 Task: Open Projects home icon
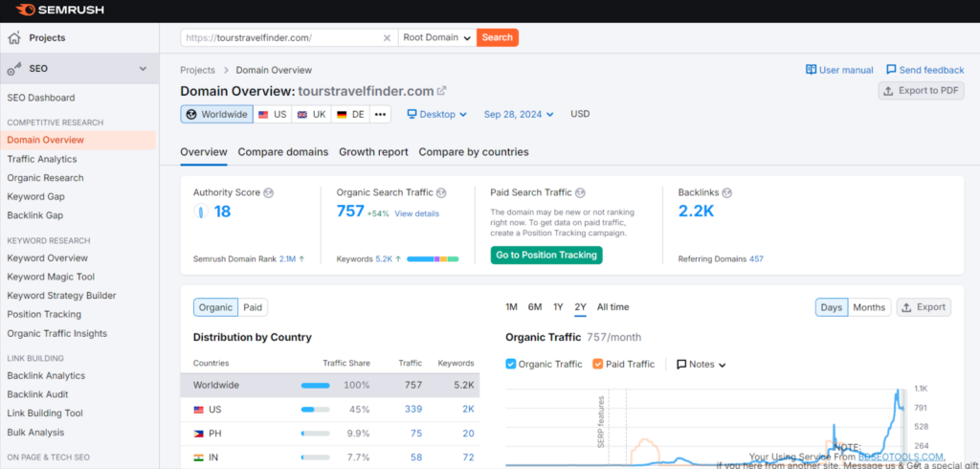click(x=14, y=38)
